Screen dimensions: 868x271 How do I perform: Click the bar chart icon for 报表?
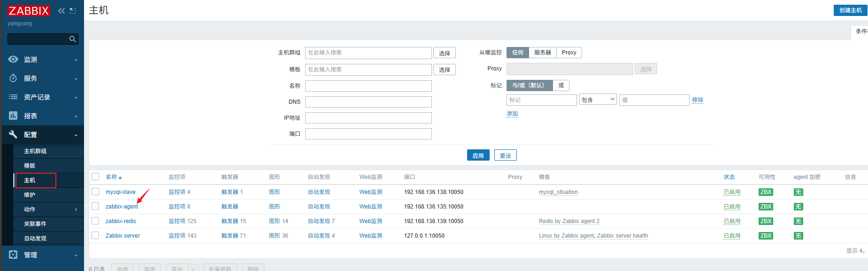13,116
